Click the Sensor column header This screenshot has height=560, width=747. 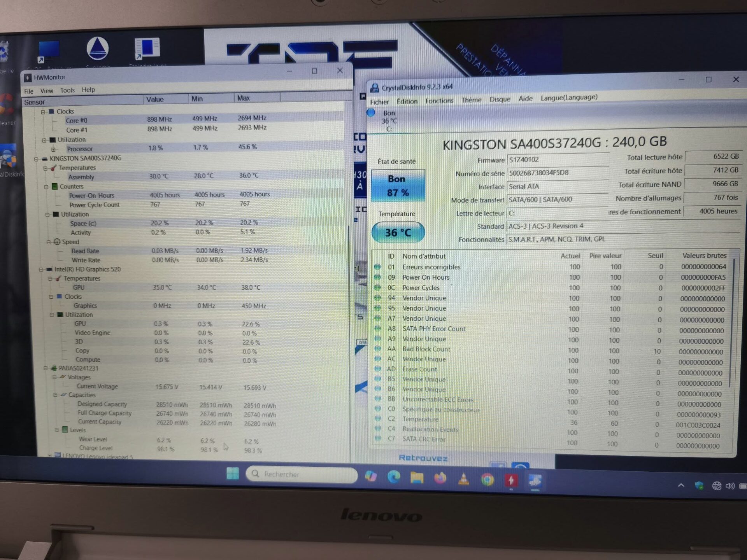(x=82, y=101)
